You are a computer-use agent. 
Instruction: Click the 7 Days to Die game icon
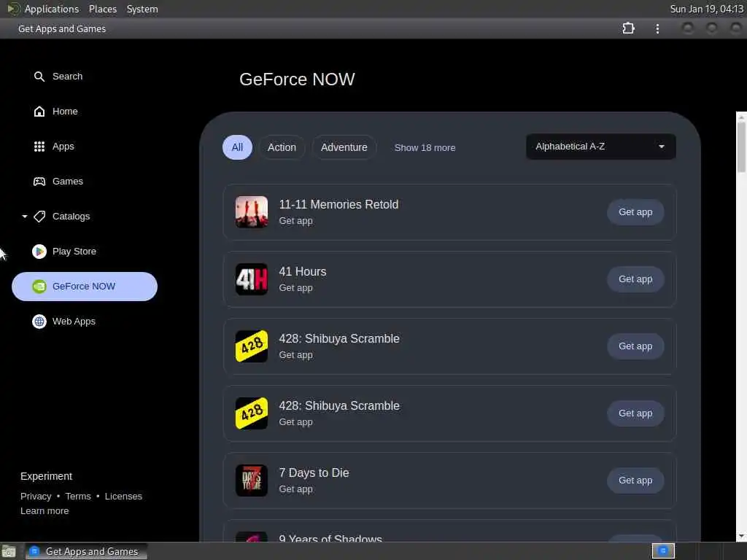[x=252, y=481]
